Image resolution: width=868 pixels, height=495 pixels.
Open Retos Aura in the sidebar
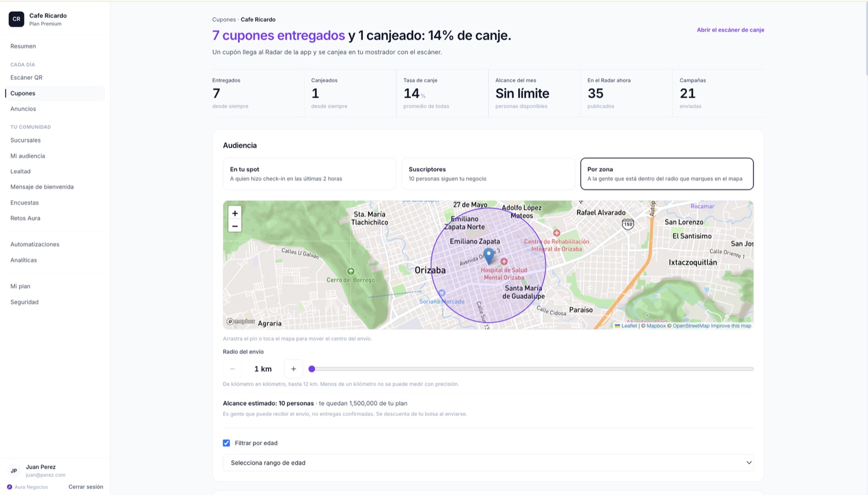click(25, 218)
